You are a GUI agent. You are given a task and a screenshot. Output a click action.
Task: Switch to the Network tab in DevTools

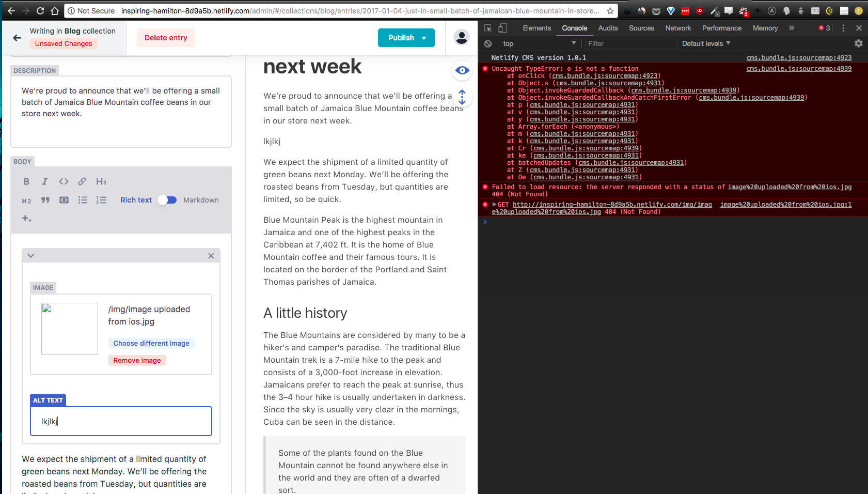[677, 28]
